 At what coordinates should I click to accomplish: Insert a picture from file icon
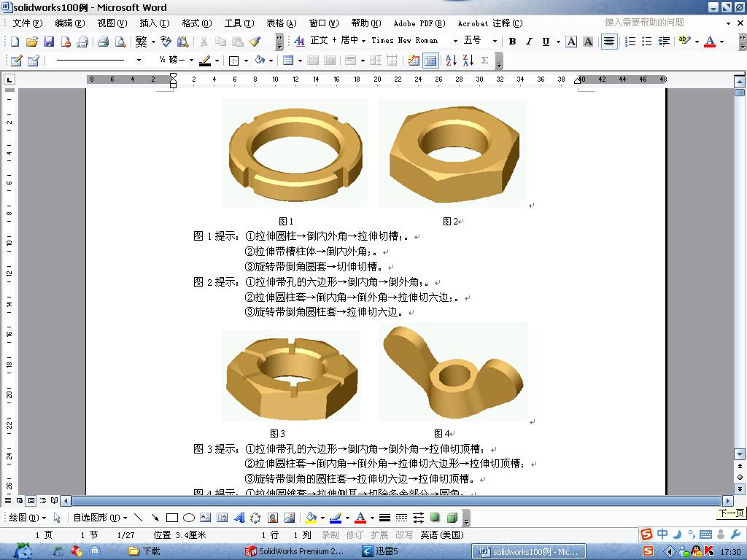pyautogui.click(x=289, y=518)
